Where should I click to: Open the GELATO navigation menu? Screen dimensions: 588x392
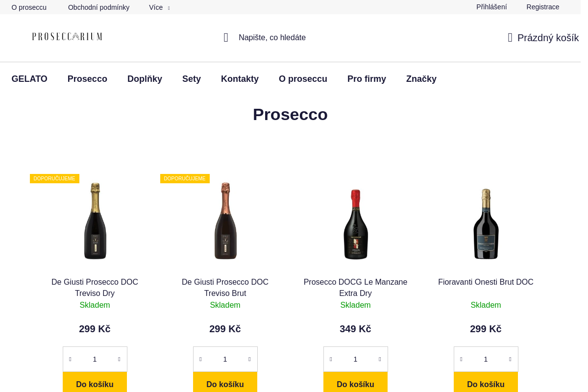pyautogui.click(x=29, y=79)
